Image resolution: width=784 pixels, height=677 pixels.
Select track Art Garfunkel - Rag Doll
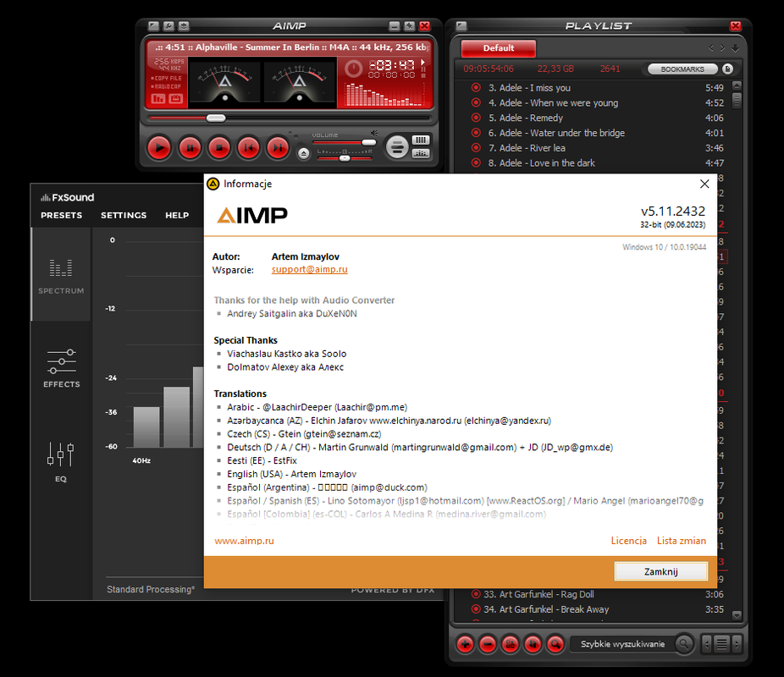click(593, 594)
